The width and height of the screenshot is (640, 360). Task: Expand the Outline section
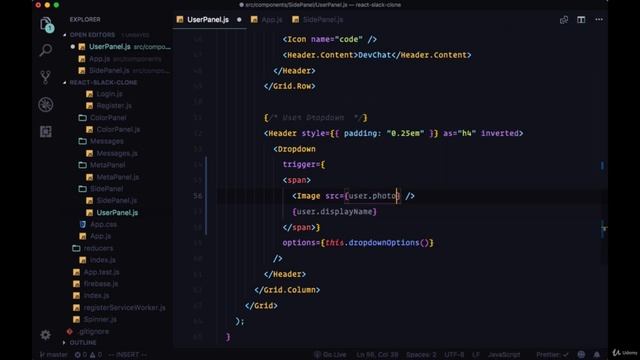click(x=83, y=342)
